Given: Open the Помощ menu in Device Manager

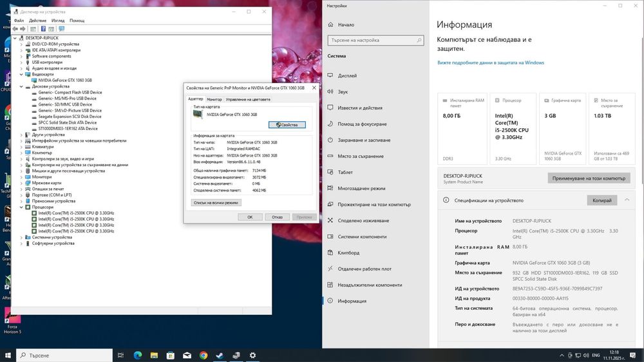Looking at the screenshot, I should click(77, 21).
